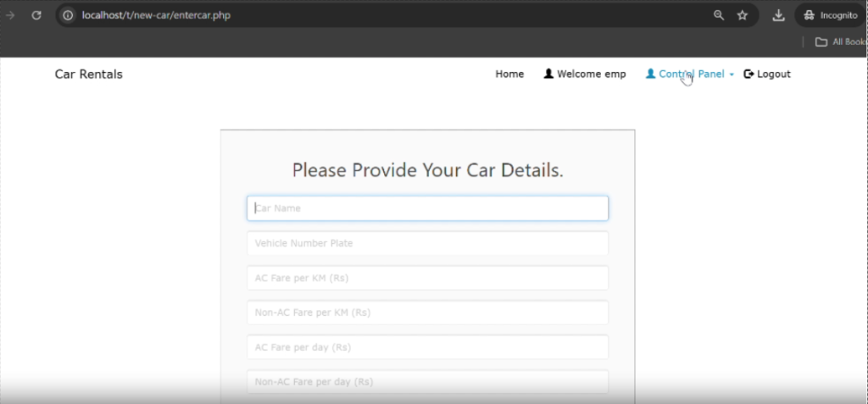This screenshot has height=404, width=868.
Task: Open the site information icon in address bar
Action: [68, 15]
